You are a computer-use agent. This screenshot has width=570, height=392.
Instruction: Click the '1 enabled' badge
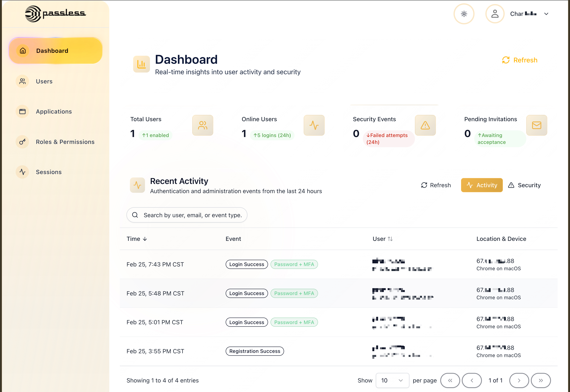(x=155, y=135)
